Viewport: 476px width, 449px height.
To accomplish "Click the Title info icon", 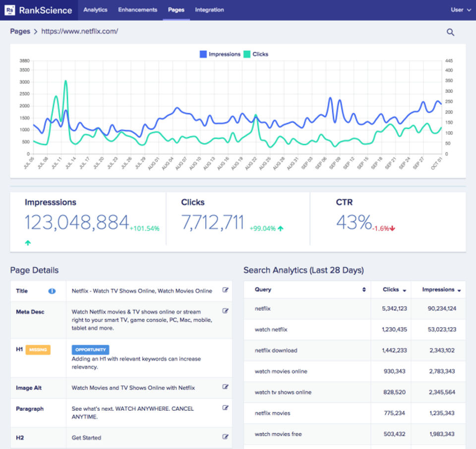I will 52,291.
